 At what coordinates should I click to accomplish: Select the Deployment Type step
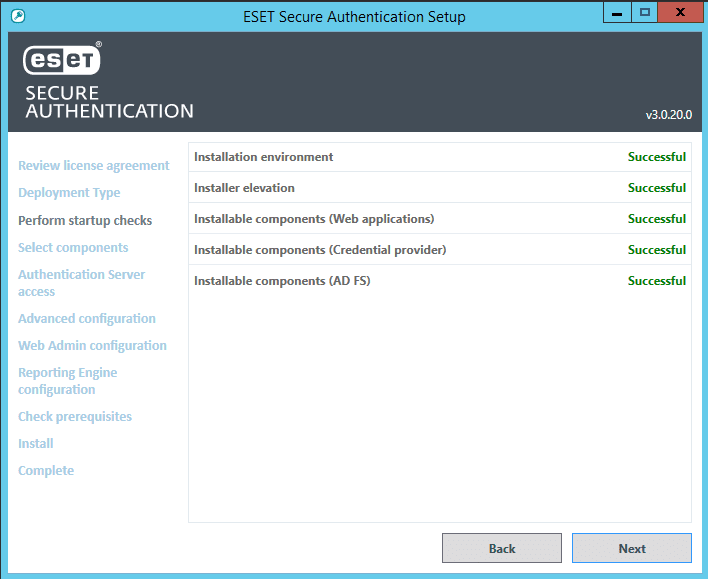[x=69, y=193]
